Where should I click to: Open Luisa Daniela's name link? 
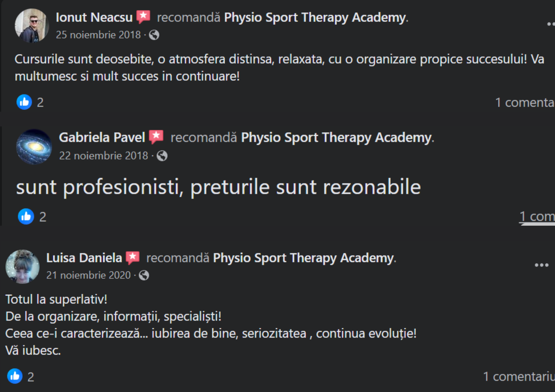[x=84, y=258]
